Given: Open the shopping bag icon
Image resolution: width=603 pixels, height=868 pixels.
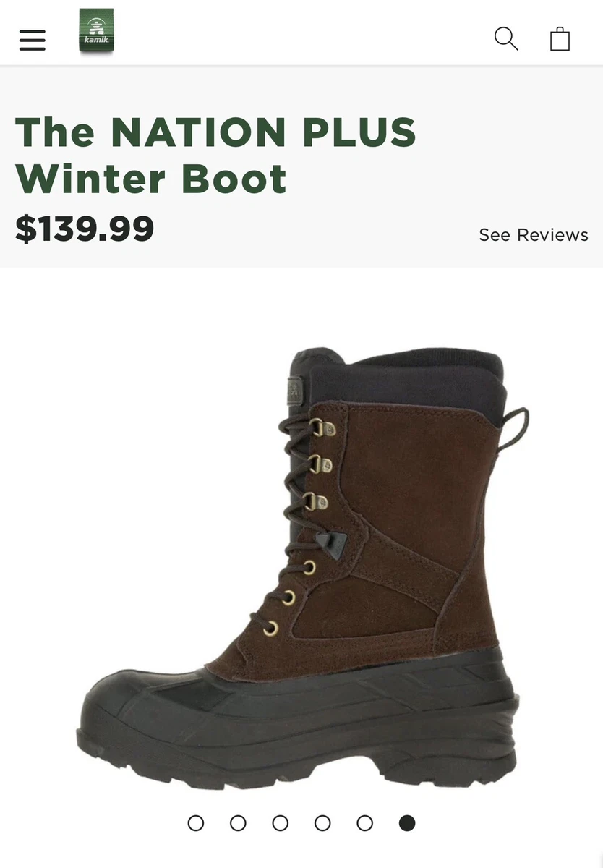Looking at the screenshot, I should [560, 38].
